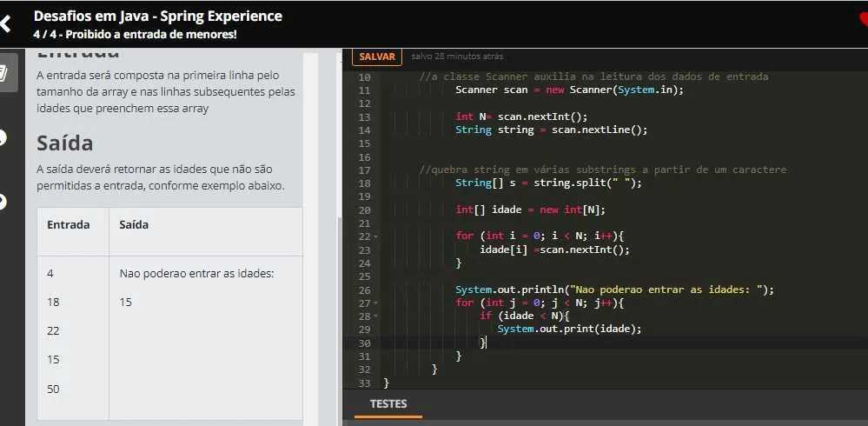Click the System.out.println code line
This screenshot has width=868, height=426.
pyautogui.click(x=614, y=290)
